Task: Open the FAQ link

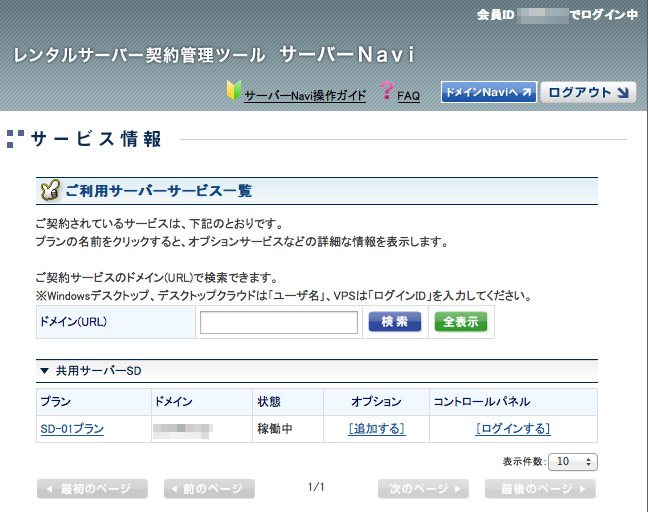Action: pyautogui.click(x=408, y=96)
